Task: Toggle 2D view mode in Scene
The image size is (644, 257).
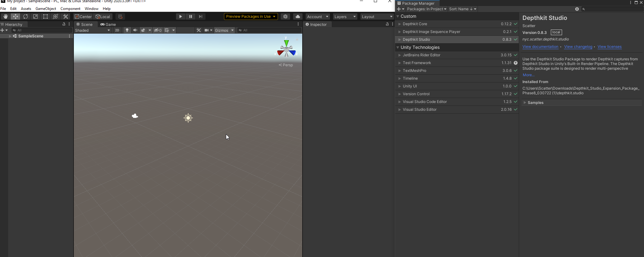Action: click(x=117, y=30)
